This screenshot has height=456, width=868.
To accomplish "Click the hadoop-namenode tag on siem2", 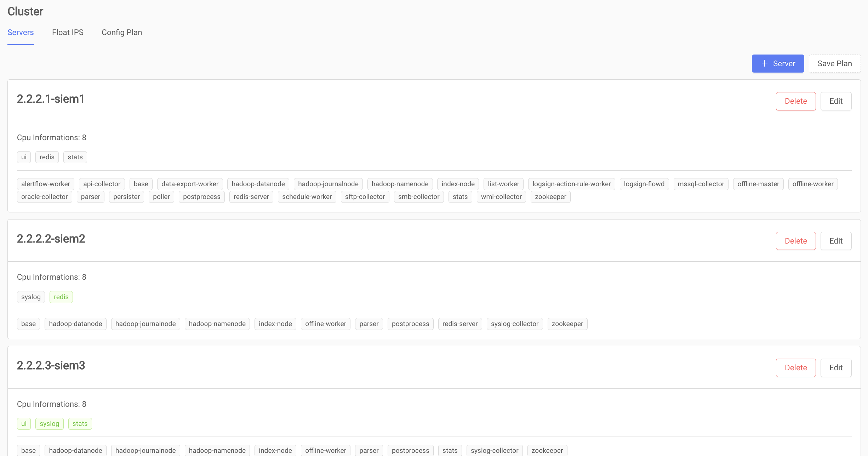I will click(x=217, y=324).
